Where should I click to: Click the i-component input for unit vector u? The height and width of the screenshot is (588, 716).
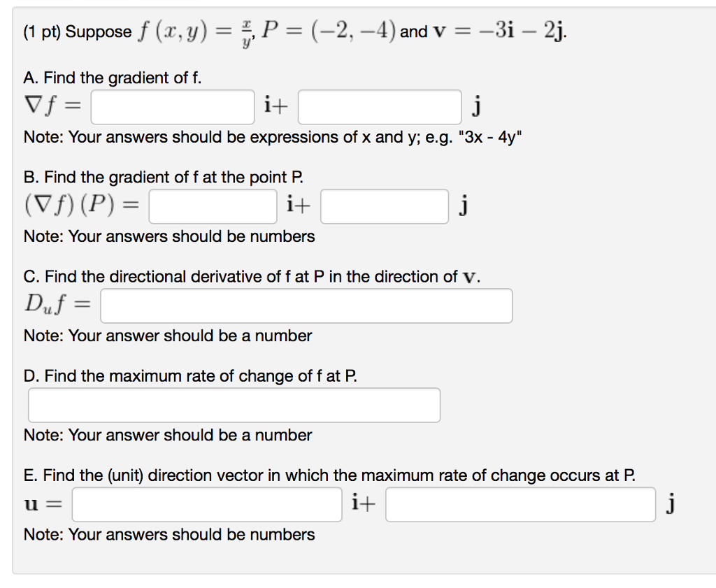click(207, 504)
